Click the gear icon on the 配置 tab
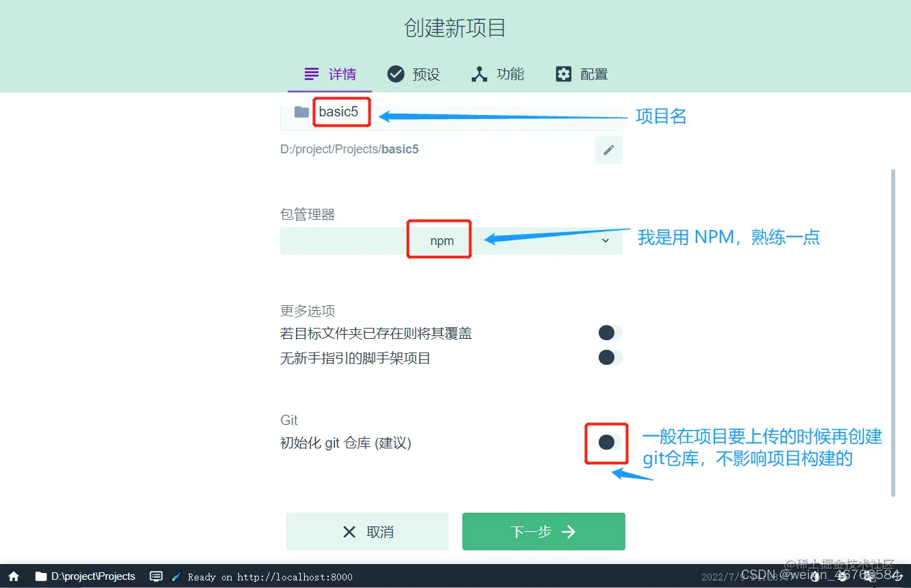Screen dimensions: 911x588 click(563, 73)
